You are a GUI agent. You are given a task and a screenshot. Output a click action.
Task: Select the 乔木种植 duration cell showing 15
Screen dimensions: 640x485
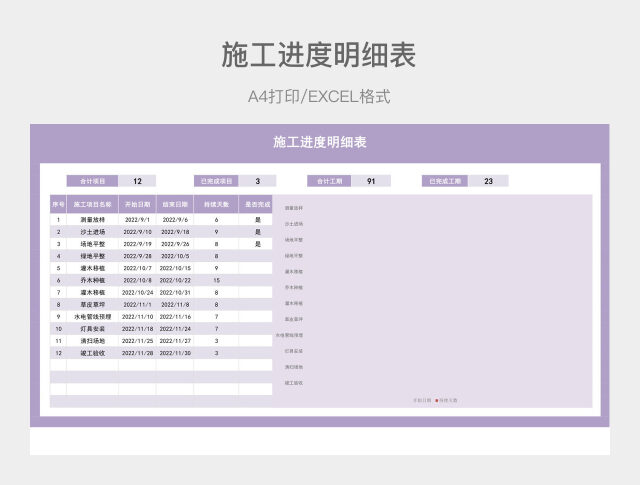216,280
